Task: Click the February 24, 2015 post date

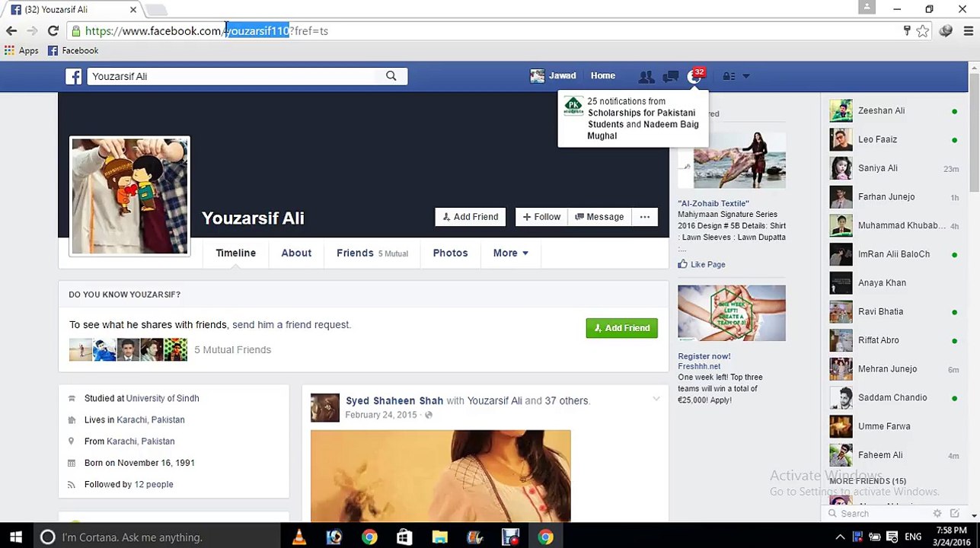Action: point(381,416)
